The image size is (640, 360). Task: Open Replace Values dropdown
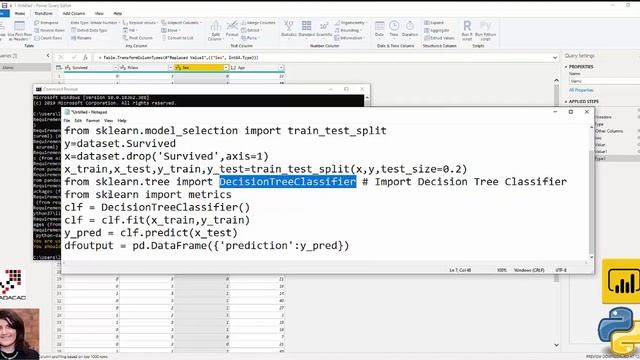(x=140, y=23)
